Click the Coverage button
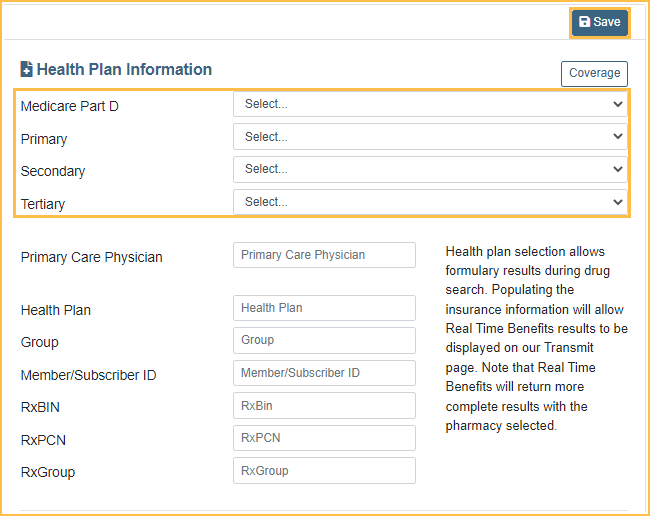The height and width of the screenshot is (516, 650). click(594, 73)
